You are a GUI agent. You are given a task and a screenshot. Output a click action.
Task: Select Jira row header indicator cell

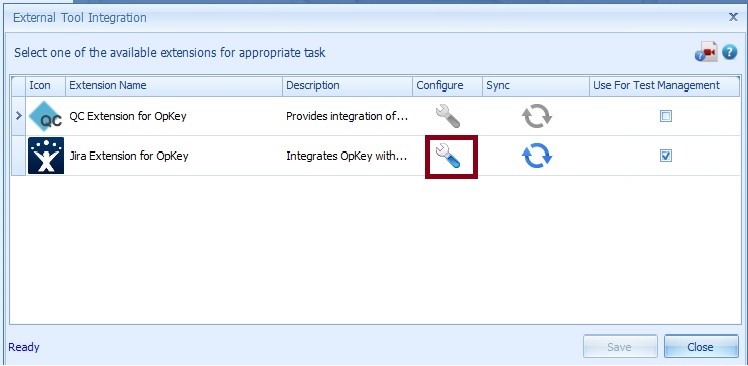point(19,156)
